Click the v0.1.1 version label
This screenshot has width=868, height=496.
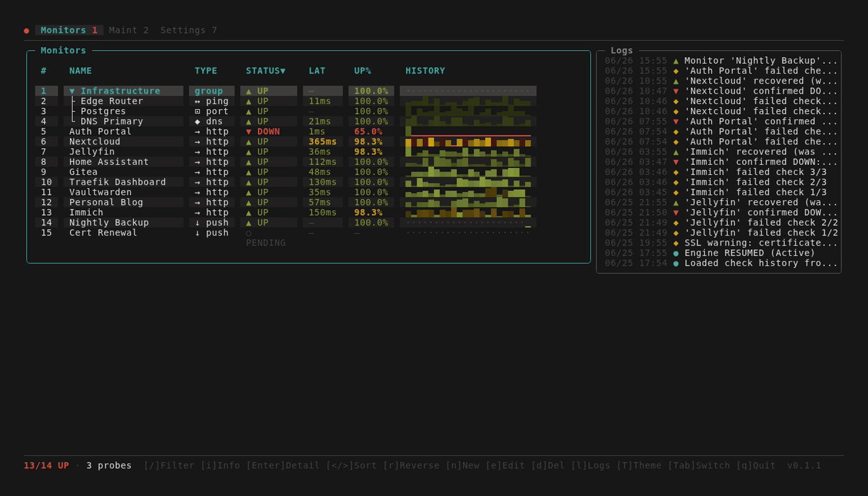point(804,466)
